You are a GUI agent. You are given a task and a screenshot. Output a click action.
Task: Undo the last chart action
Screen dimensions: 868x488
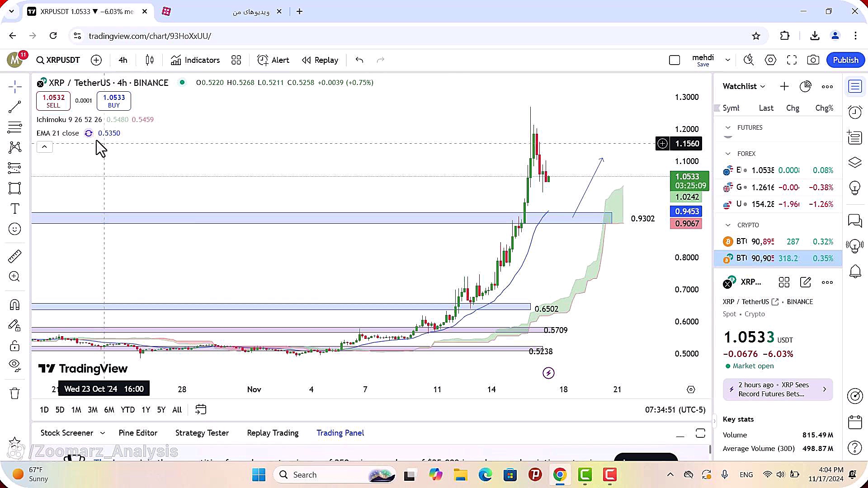point(359,60)
